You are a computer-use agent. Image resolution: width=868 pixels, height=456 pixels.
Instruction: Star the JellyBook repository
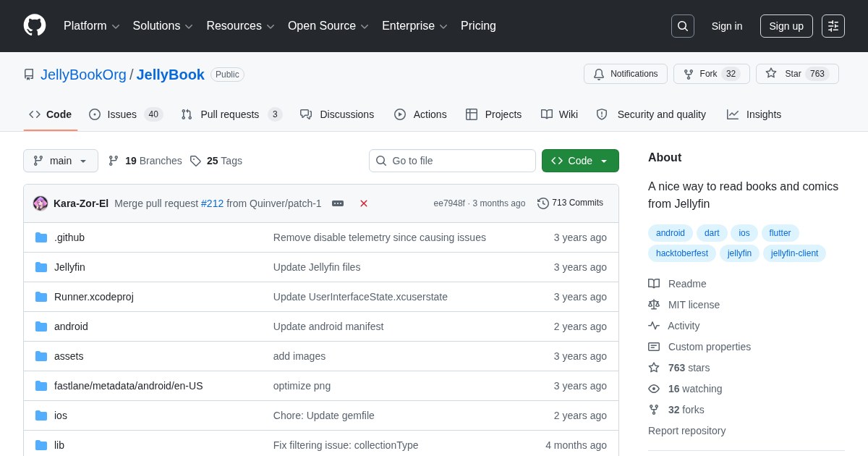[797, 74]
